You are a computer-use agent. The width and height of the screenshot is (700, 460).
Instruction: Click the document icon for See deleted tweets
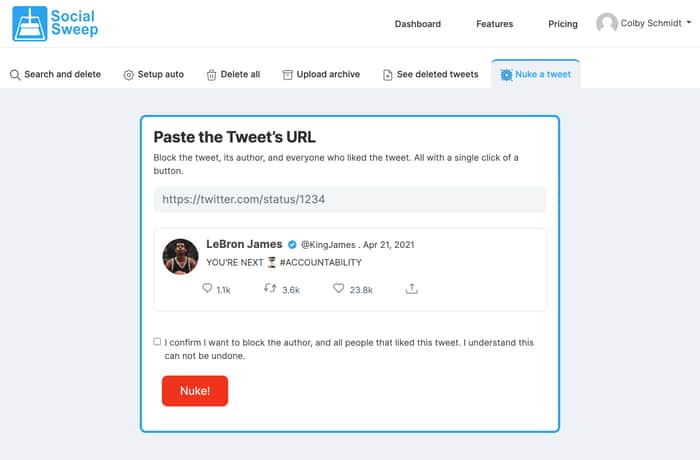[388, 75]
